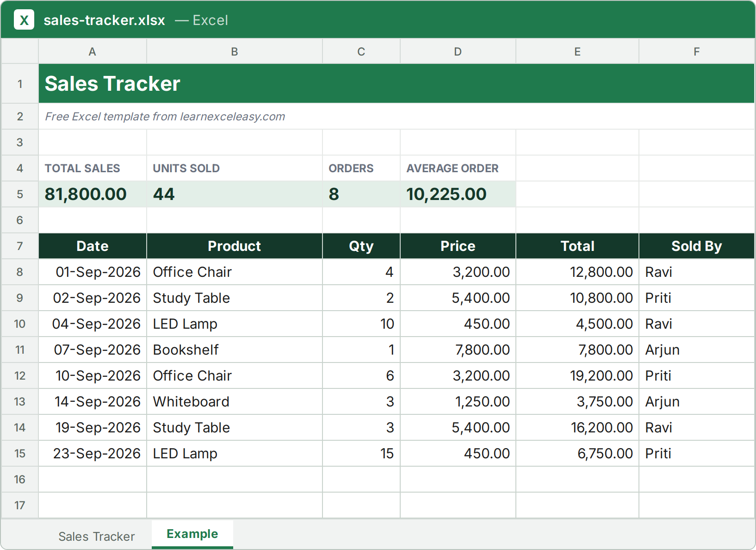Click the Excel app icon
Screen dimensions: 756x550
(x=24, y=20)
